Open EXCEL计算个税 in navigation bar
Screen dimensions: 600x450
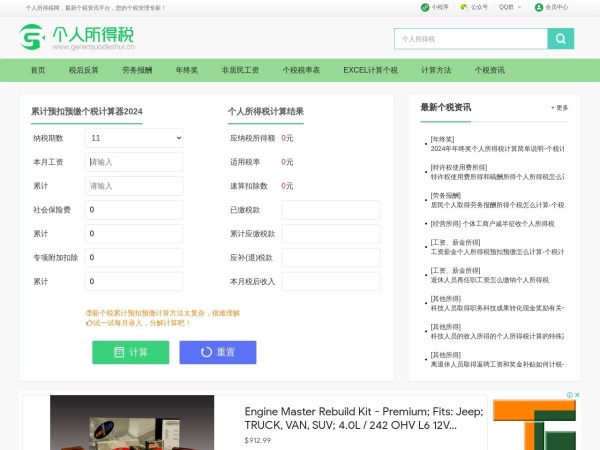point(370,70)
